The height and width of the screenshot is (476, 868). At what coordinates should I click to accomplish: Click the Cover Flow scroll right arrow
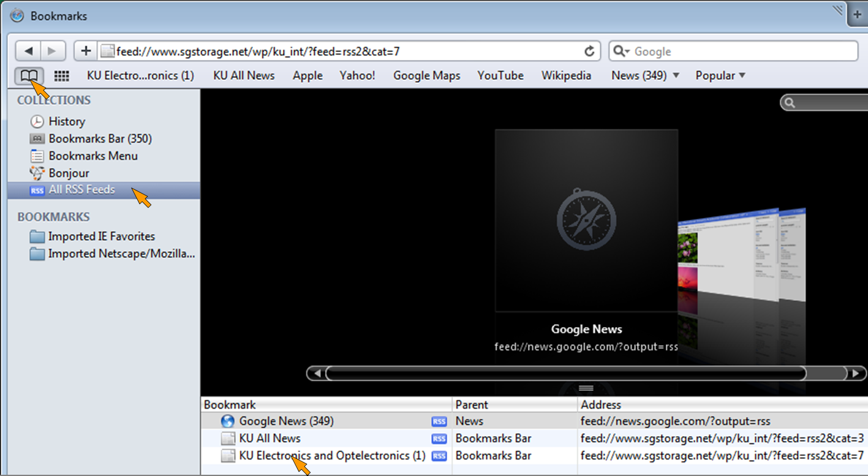(x=856, y=373)
